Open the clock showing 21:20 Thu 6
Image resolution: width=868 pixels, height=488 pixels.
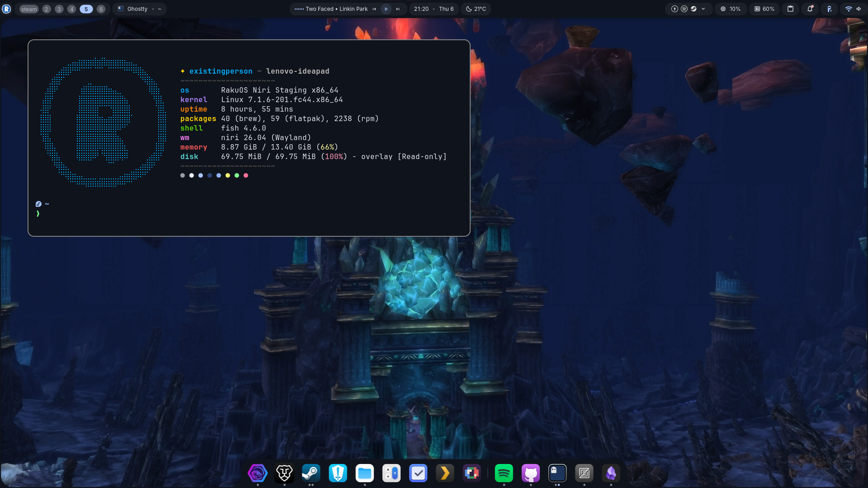[434, 9]
